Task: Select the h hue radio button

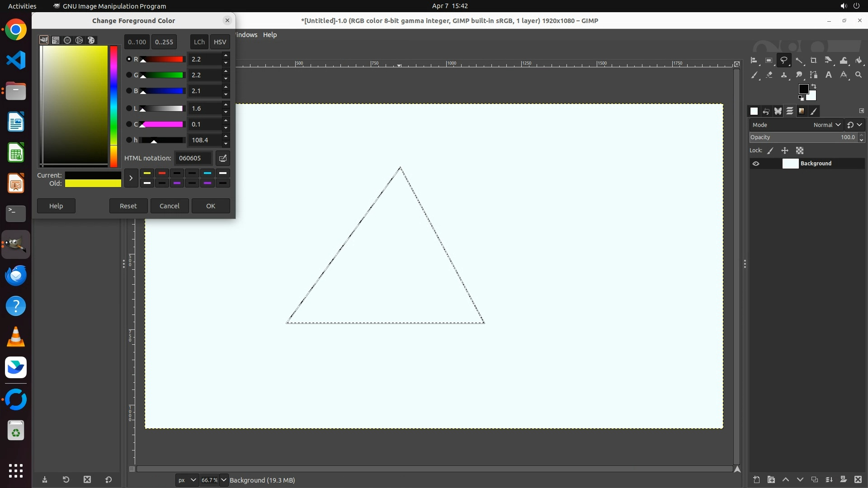Action: click(129, 140)
